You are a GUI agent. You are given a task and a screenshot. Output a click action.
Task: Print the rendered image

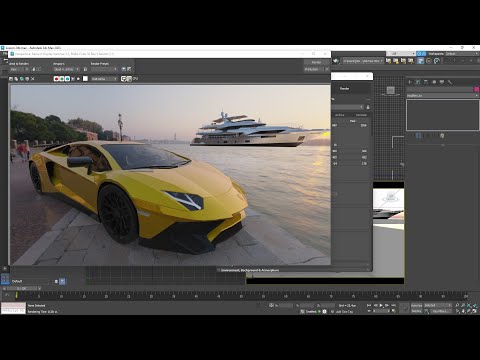pyautogui.click(x=27, y=79)
